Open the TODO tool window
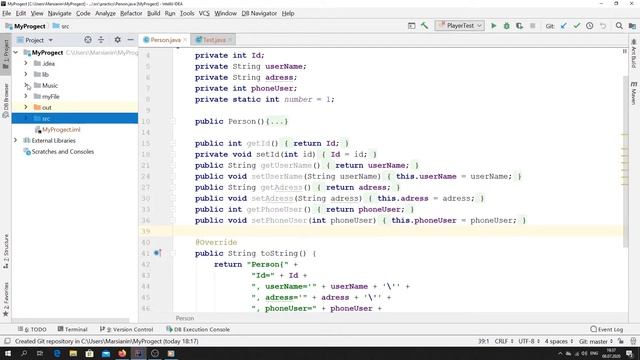This screenshot has height=360, width=640. [32, 329]
